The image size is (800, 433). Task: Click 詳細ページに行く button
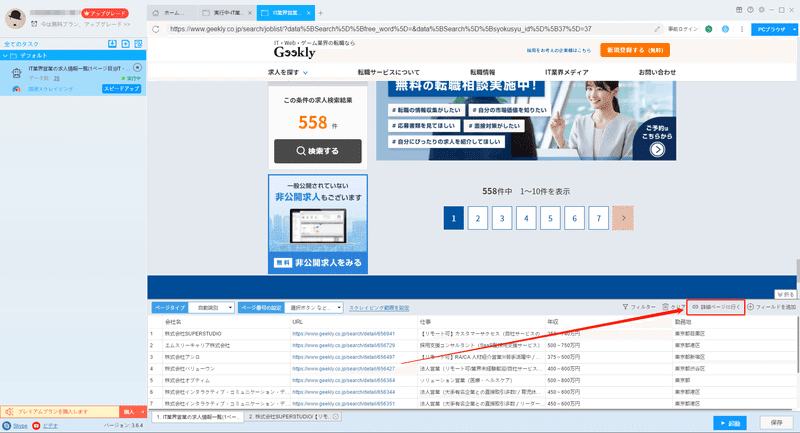[716, 307]
